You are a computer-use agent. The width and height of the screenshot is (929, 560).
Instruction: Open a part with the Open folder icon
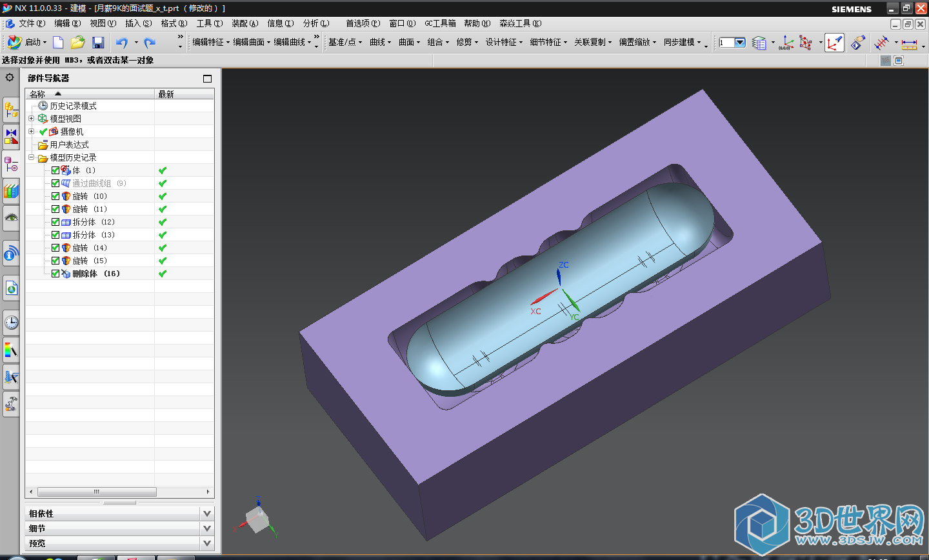coord(78,43)
